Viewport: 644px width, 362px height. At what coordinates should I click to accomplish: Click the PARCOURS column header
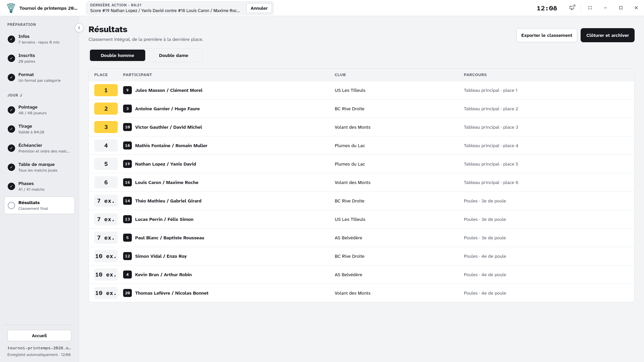475,75
